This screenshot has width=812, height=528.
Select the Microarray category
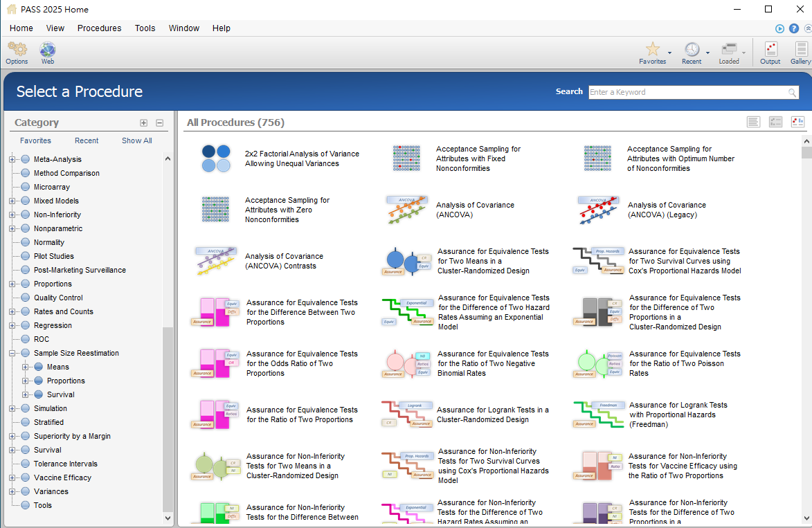point(52,187)
